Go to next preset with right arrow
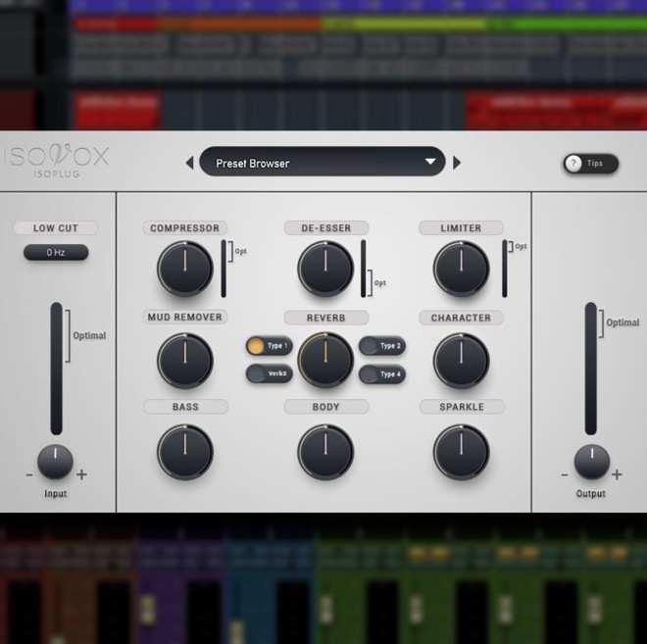Image resolution: width=647 pixels, height=644 pixels. [456, 163]
